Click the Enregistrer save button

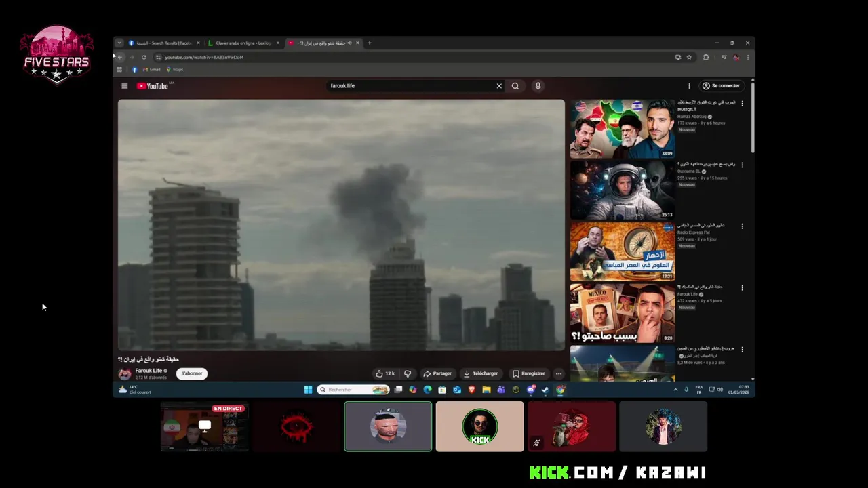click(528, 373)
